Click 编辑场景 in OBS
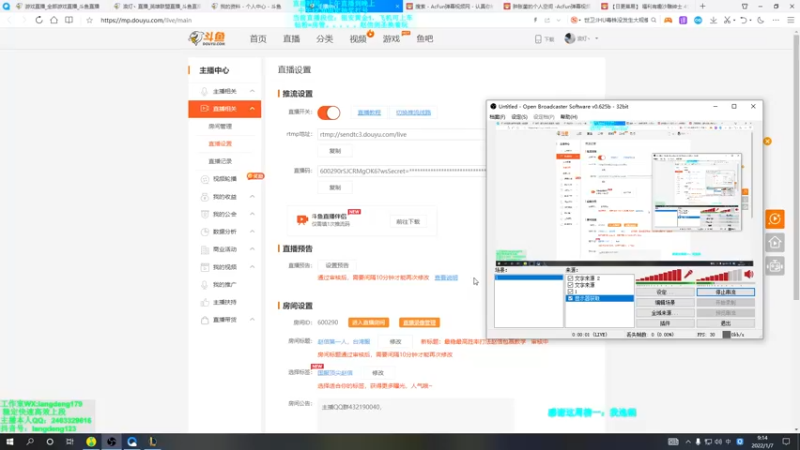The image size is (800, 450). (665, 303)
